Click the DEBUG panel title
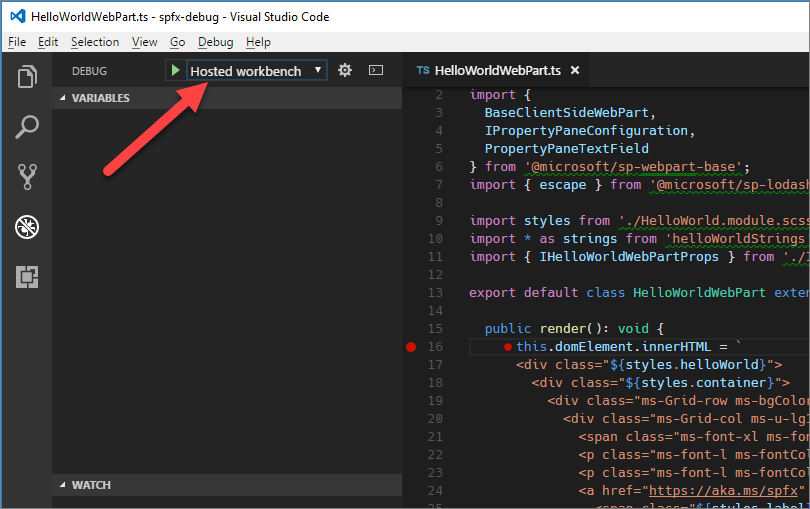 pos(89,71)
